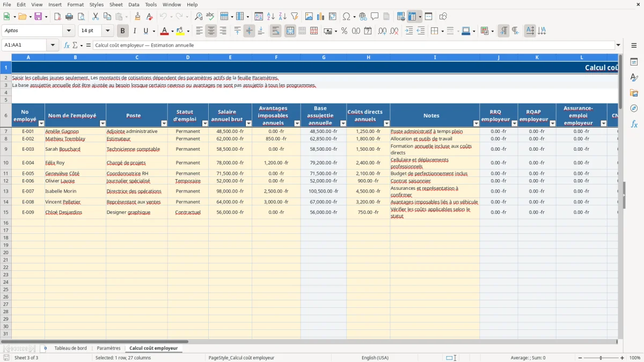Viewport: 644px width, 362px height.
Task: Insert an image via toolbar icon
Action: point(309,17)
